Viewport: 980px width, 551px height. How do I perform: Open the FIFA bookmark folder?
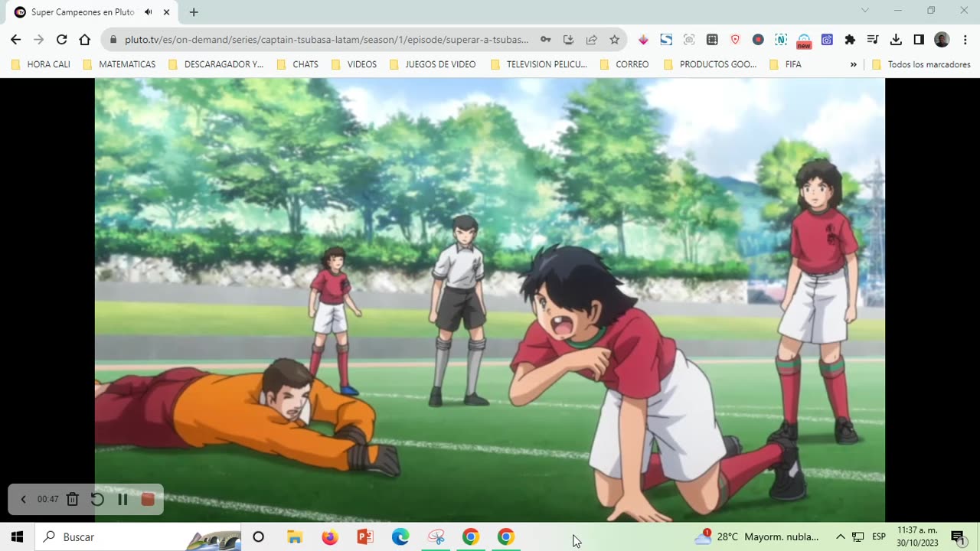coord(786,64)
